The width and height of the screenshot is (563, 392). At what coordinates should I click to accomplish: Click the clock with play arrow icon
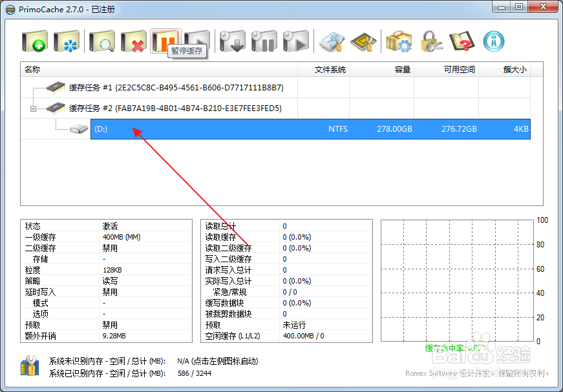click(x=296, y=41)
